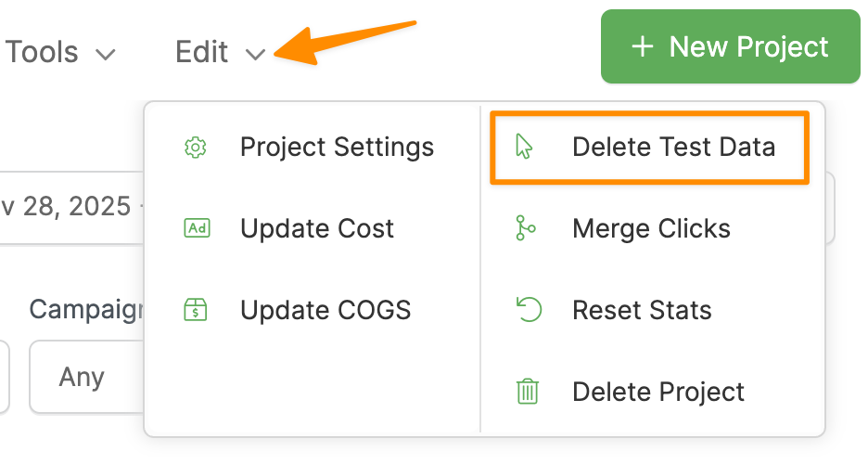Open the Campaign dropdown showing Any
Viewport: 868px width, 464px height.
point(83,378)
